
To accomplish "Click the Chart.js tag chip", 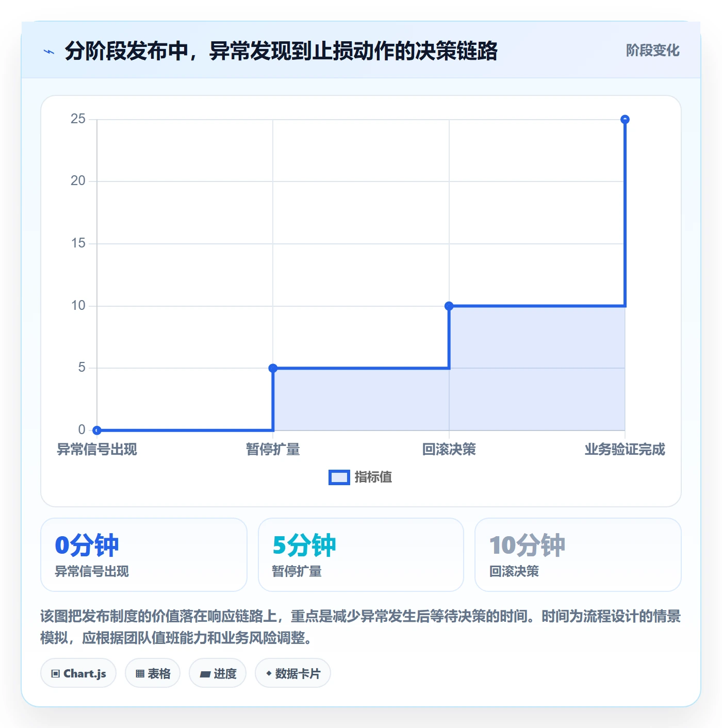I will tap(78, 673).
